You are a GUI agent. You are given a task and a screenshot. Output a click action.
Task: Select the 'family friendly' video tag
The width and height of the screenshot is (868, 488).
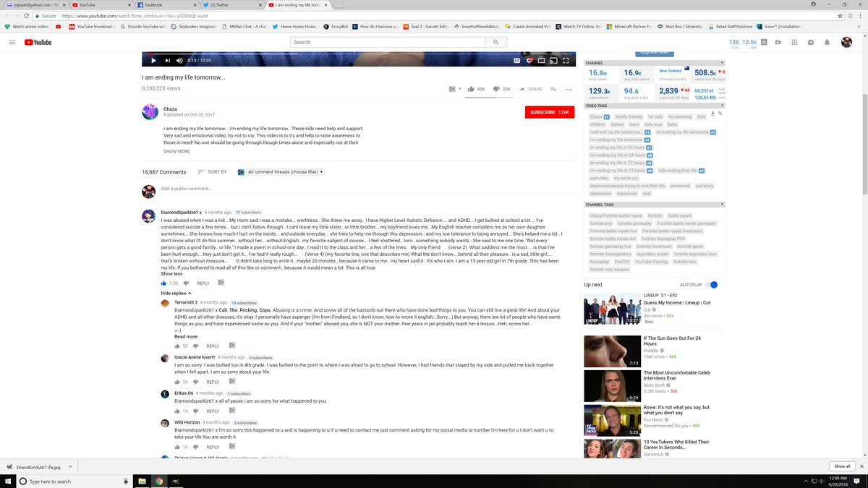tap(629, 116)
